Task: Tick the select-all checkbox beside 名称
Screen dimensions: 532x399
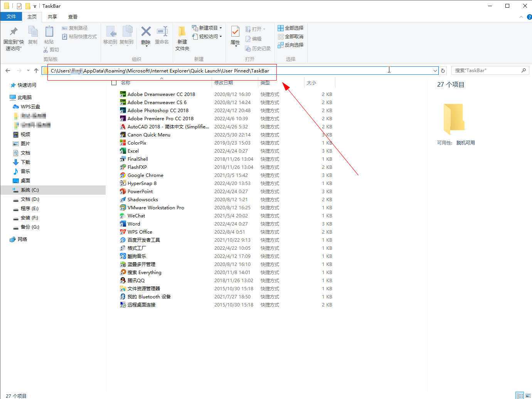Action: point(114,82)
